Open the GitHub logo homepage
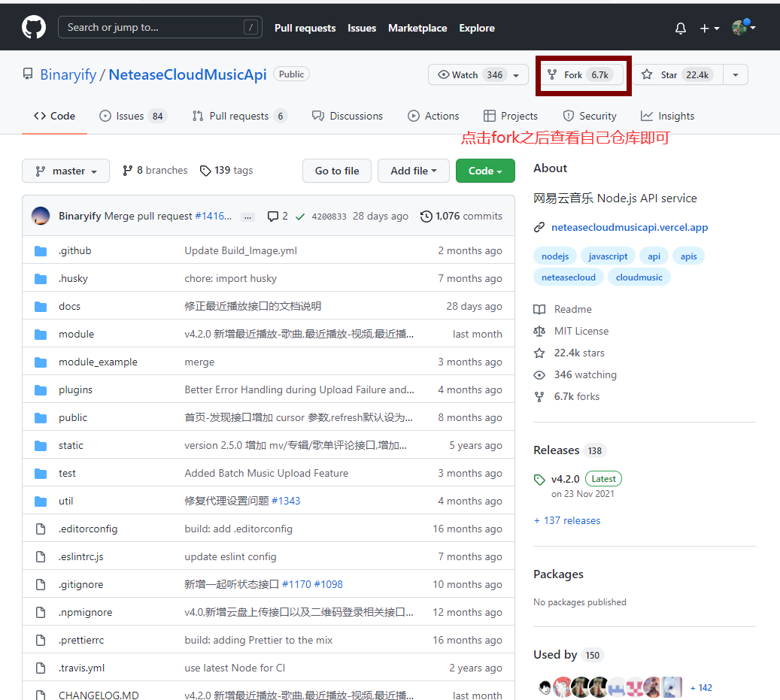The height and width of the screenshot is (700, 780). point(34,27)
